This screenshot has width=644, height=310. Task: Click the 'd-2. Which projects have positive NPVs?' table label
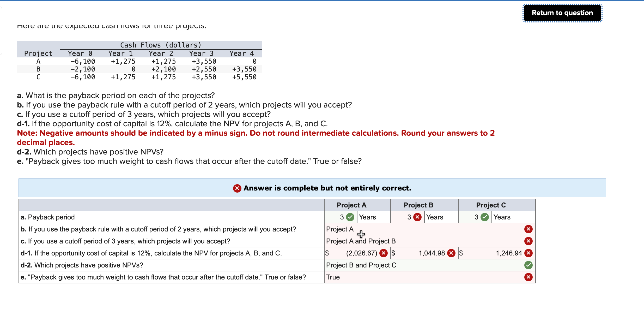tap(82, 265)
